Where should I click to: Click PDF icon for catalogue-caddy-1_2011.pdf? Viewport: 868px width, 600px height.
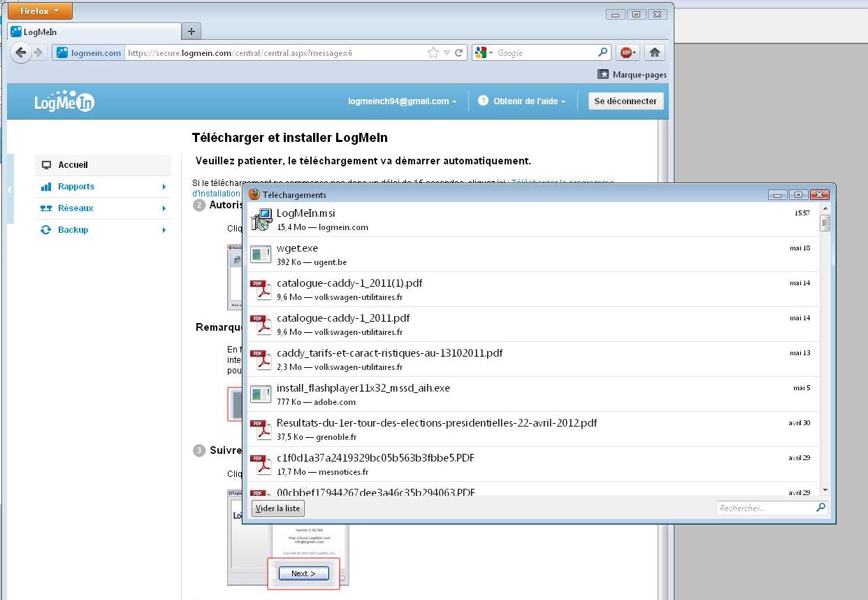[261, 324]
